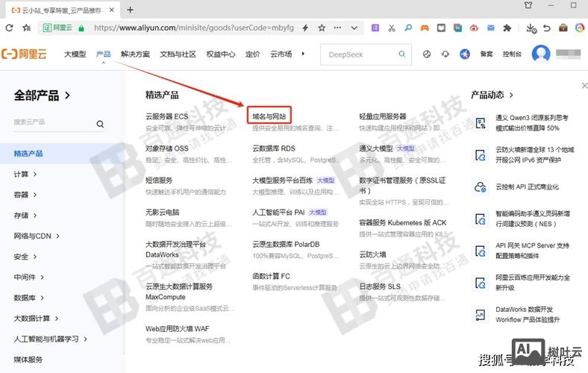The height and width of the screenshot is (373, 588).
Task: Click the purple notes extension icon
Action: point(375,28)
